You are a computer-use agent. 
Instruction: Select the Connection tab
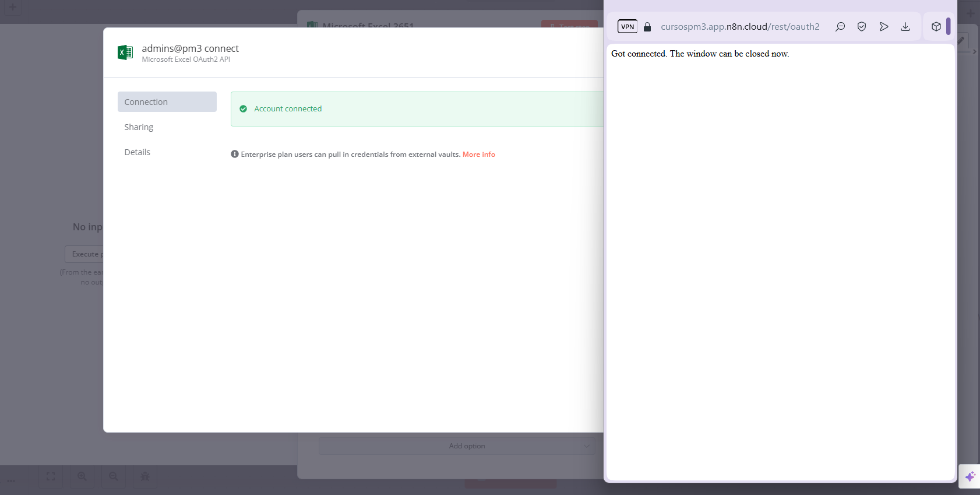click(167, 101)
